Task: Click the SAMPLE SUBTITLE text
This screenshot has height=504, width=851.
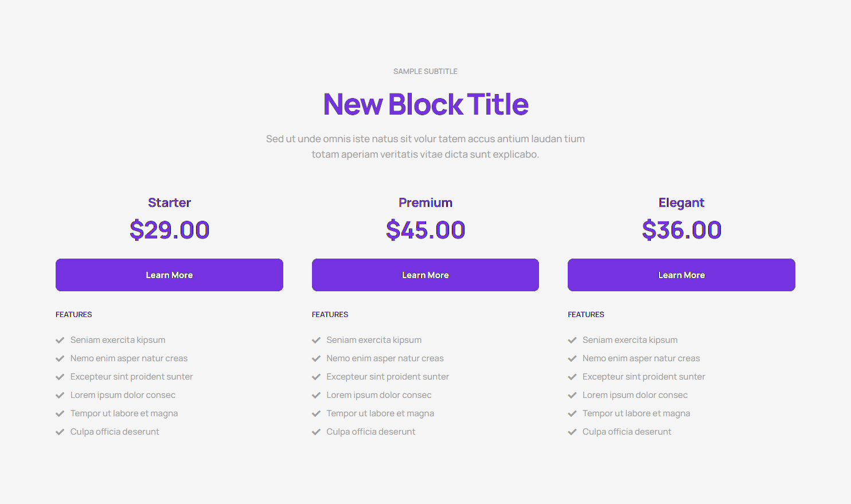Action: pos(425,72)
